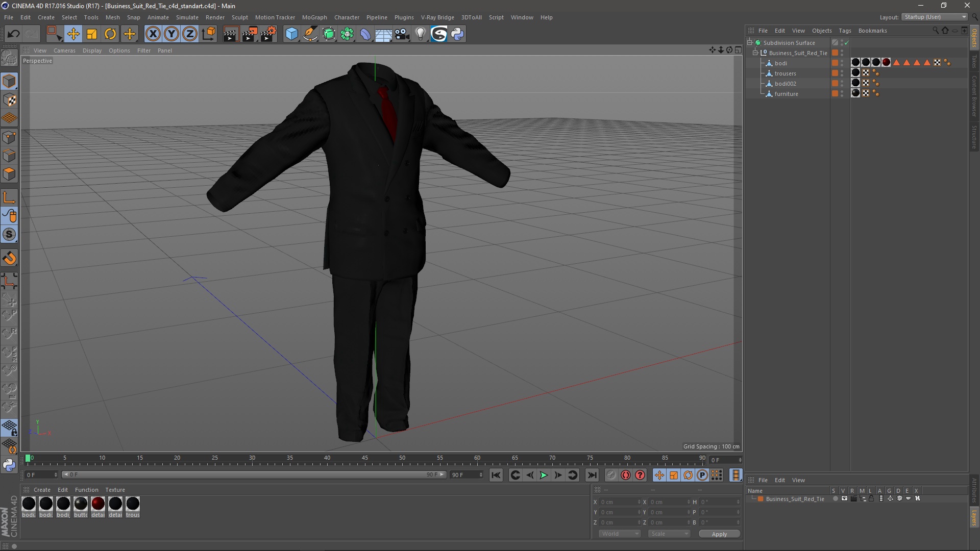The image size is (980, 551).
Task: Select the red detai material swatch
Action: 98,504
